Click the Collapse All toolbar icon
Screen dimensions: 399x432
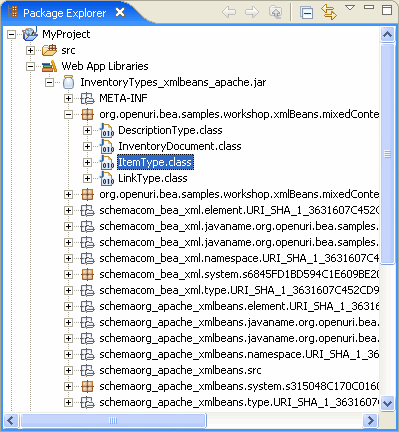tap(306, 13)
